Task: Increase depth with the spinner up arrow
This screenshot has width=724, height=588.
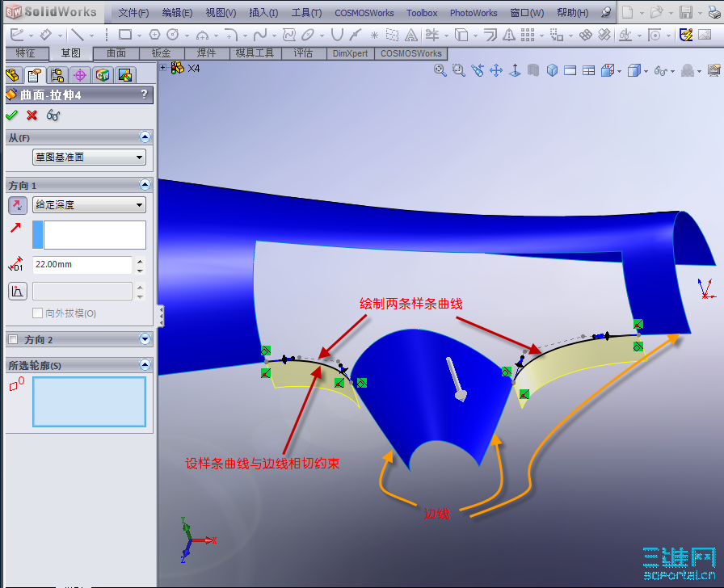Action: pos(140,260)
